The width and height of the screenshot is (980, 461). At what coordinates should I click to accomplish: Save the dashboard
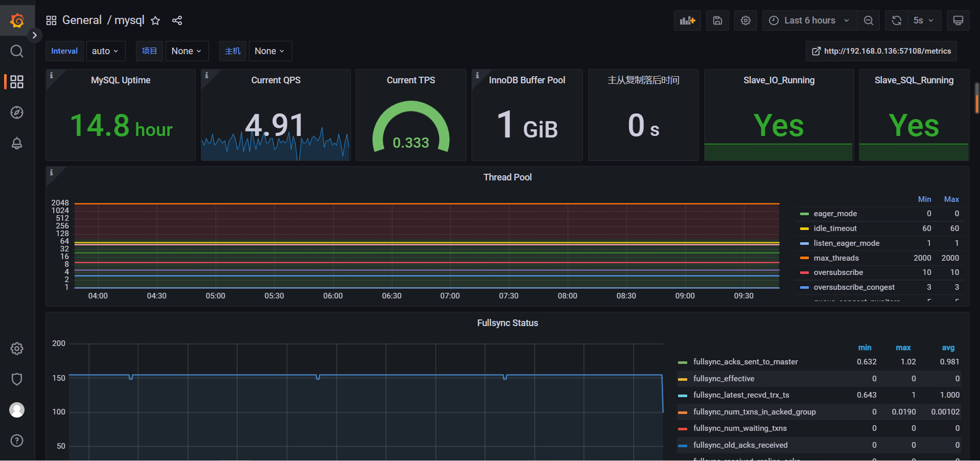717,20
